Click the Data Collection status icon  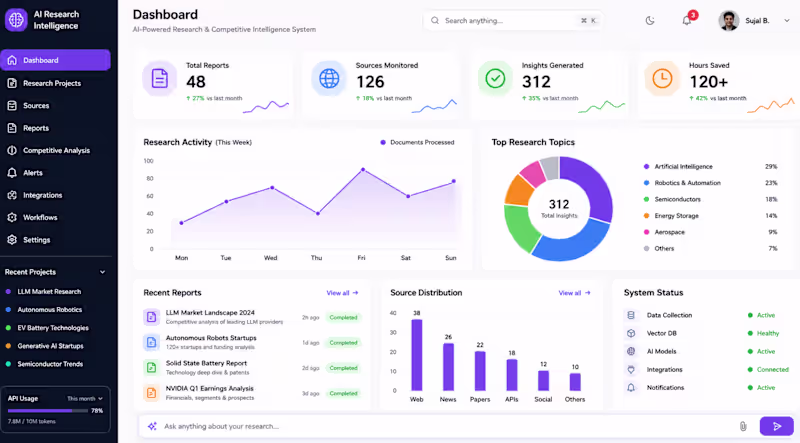(631, 315)
